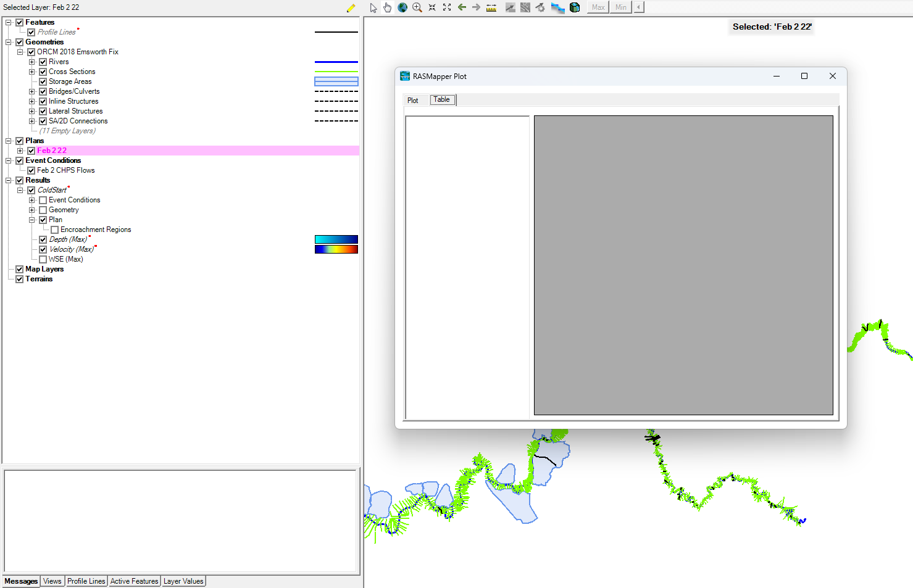Select the zoom in magnifier tool
This screenshot has height=588, width=913.
[x=417, y=7]
